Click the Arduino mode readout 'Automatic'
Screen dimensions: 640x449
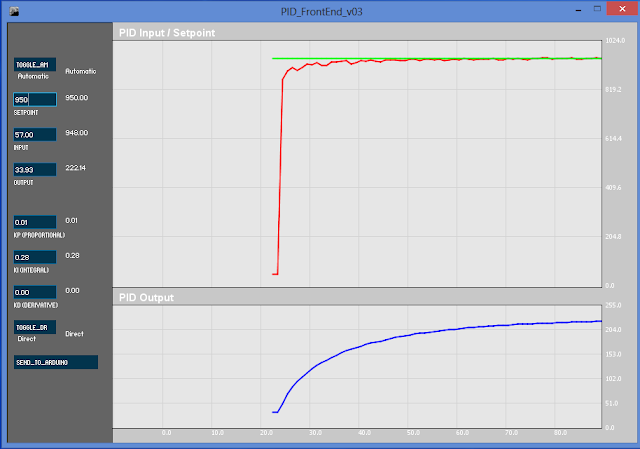81,71
